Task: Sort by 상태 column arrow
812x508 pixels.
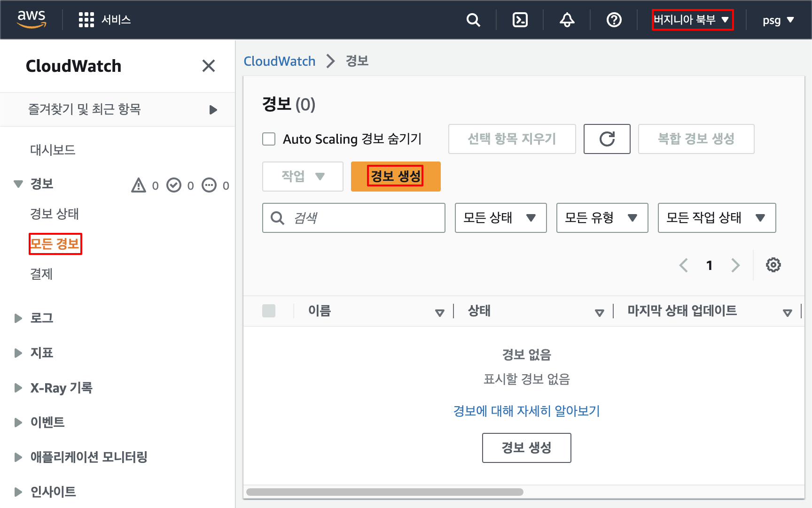Action: [600, 313]
